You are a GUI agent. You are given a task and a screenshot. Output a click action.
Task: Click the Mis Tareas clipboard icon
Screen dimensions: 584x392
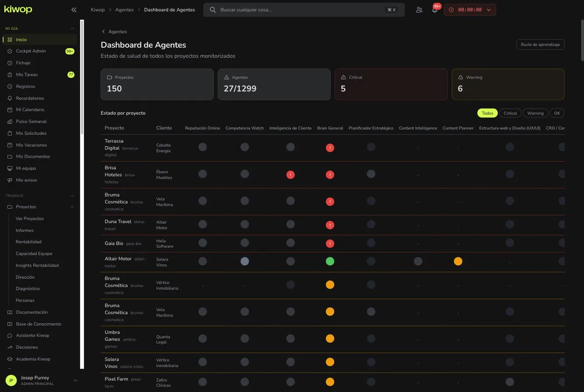(10, 75)
